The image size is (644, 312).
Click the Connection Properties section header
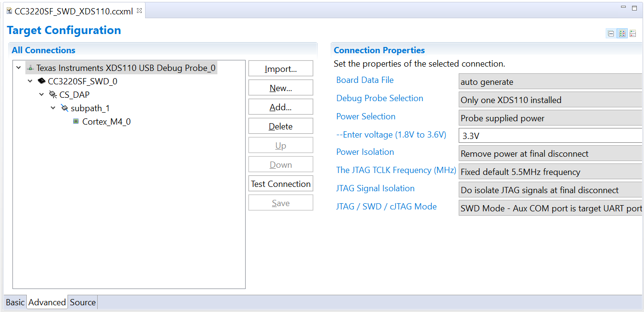pos(379,50)
